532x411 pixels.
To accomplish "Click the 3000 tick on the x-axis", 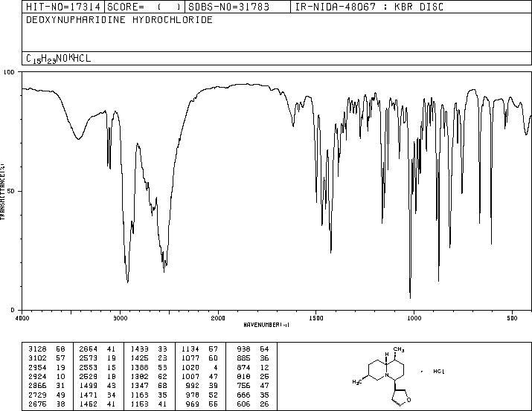I will click(120, 317).
